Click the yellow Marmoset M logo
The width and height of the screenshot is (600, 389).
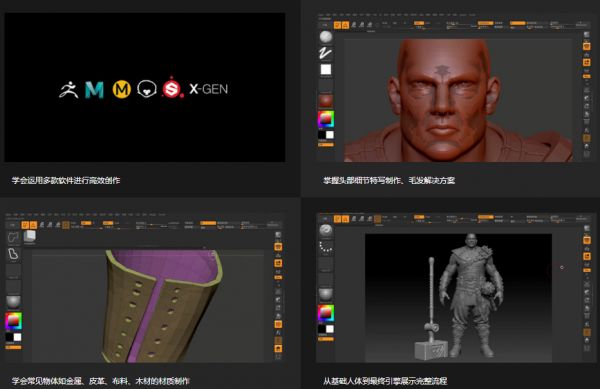coord(122,90)
